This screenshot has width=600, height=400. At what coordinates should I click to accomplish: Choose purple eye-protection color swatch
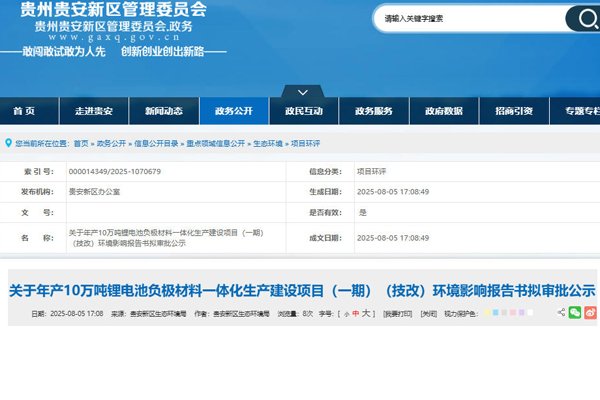click(522, 313)
